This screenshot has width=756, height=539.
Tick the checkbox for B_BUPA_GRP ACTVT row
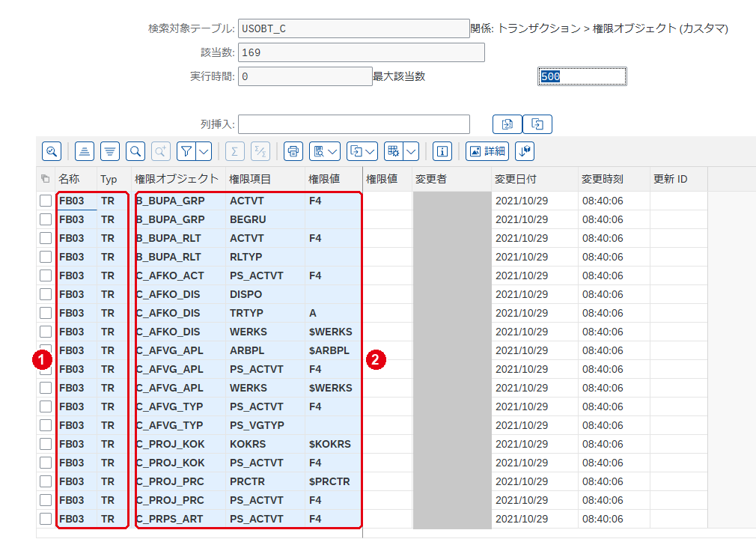(46, 201)
